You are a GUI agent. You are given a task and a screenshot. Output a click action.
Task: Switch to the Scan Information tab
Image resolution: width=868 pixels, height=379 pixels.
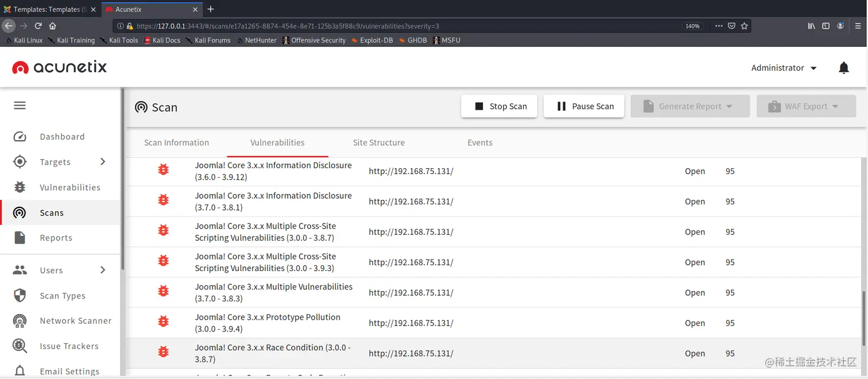pos(177,142)
